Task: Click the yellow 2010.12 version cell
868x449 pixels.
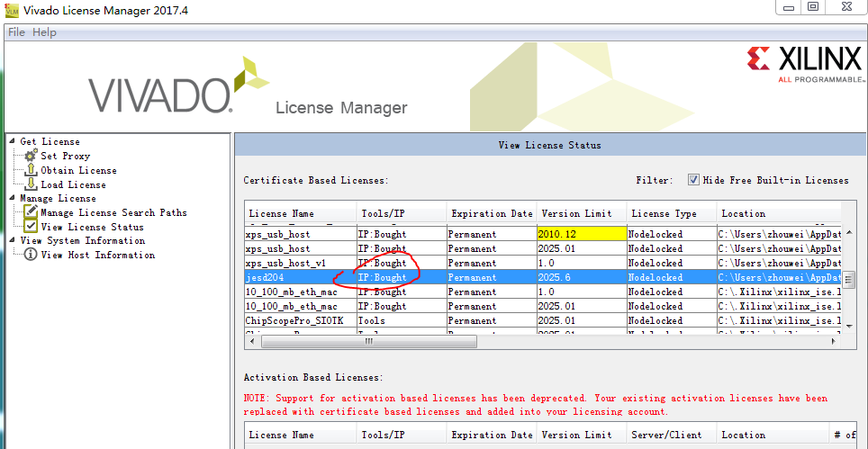Action: 582,235
